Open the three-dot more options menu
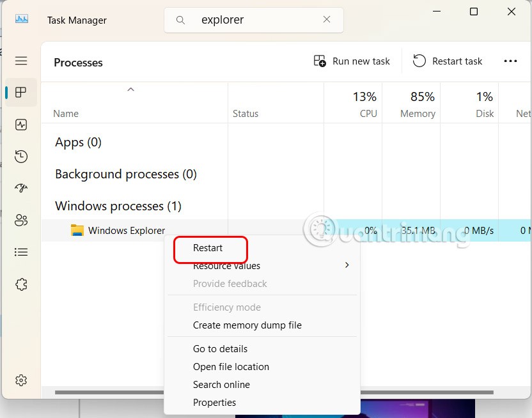Image resolution: width=532 pixels, height=418 pixels. (510, 61)
